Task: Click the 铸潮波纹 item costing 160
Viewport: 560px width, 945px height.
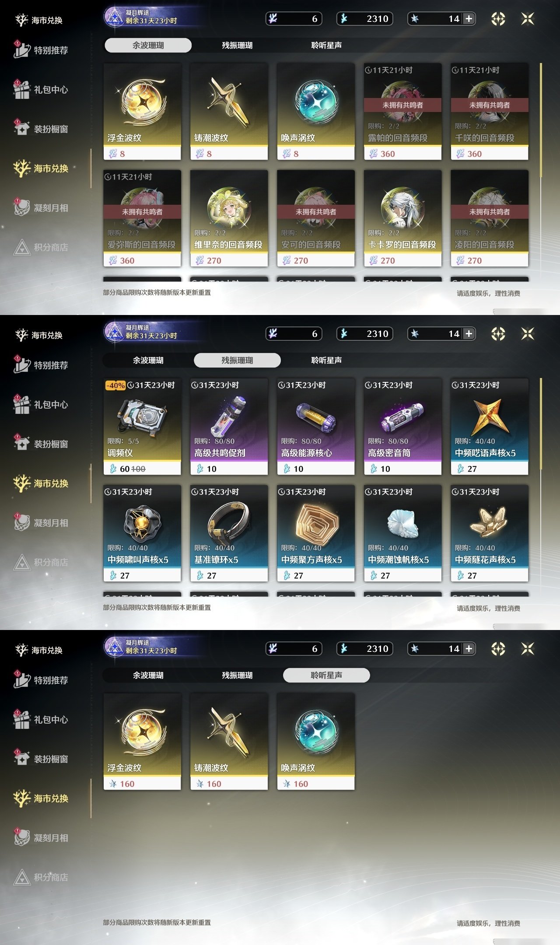Action: 229,742
